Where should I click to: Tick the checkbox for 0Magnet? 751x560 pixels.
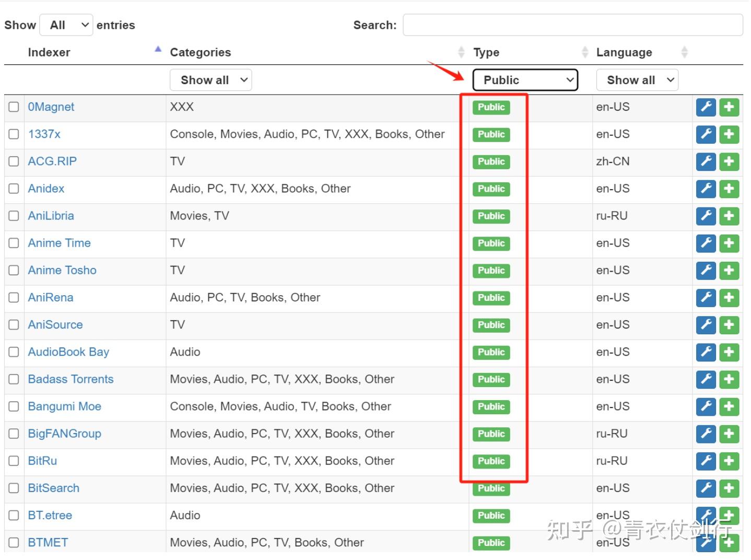tap(14, 107)
